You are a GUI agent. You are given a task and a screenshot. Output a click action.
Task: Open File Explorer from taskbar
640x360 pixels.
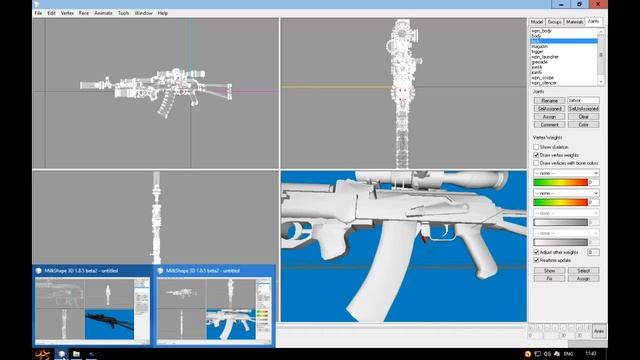coord(76,354)
